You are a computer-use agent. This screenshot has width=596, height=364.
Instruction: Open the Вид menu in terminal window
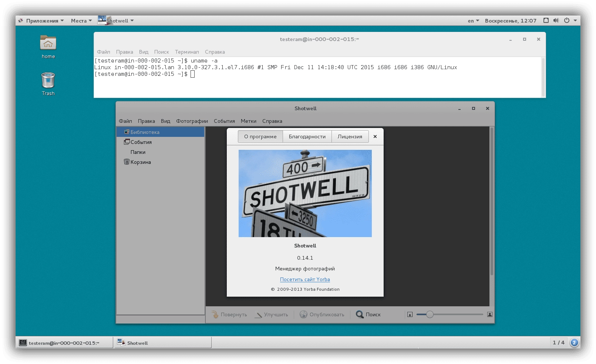click(x=144, y=52)
